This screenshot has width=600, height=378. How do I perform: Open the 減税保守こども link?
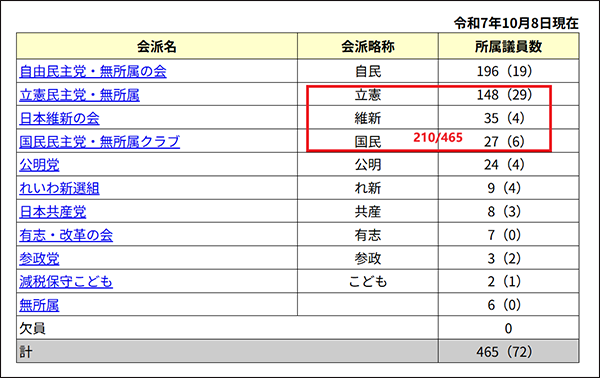66,282
